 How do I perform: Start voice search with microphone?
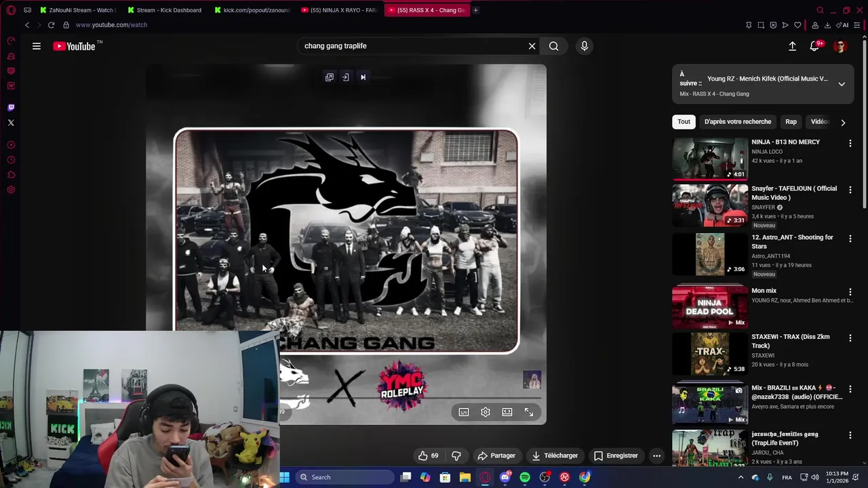pos(585,46)
